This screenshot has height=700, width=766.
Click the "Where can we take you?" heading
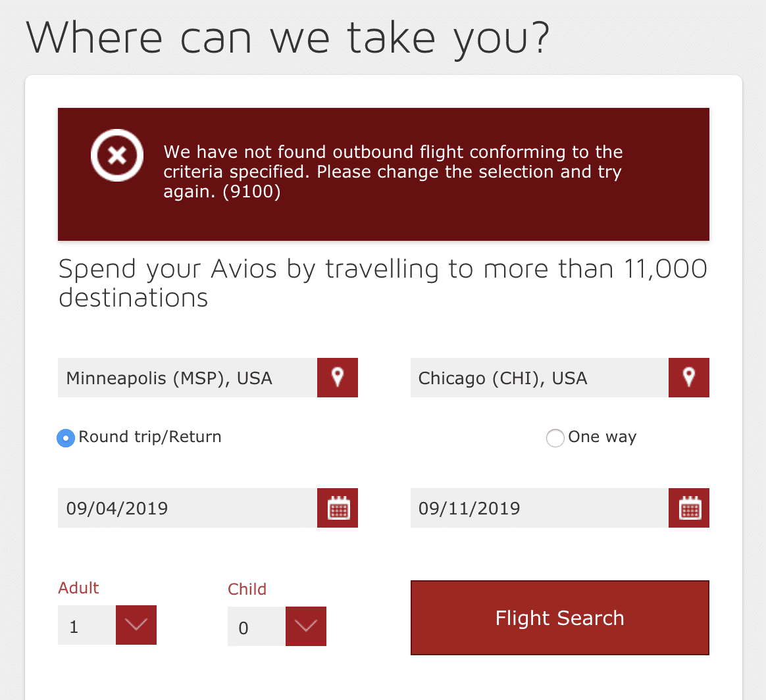point(288,38)
